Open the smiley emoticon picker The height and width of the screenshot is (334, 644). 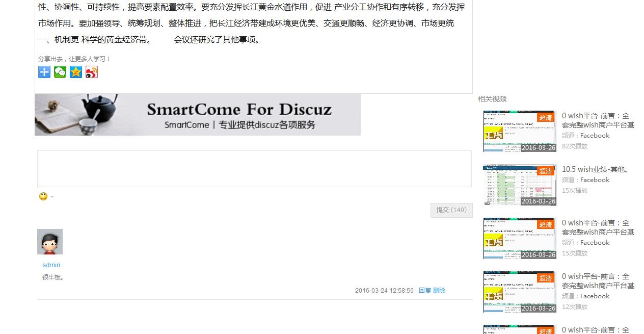(43, 196)
